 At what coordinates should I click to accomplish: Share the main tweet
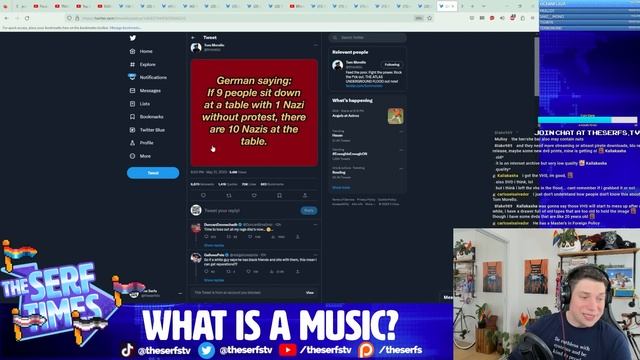(304, 196)
